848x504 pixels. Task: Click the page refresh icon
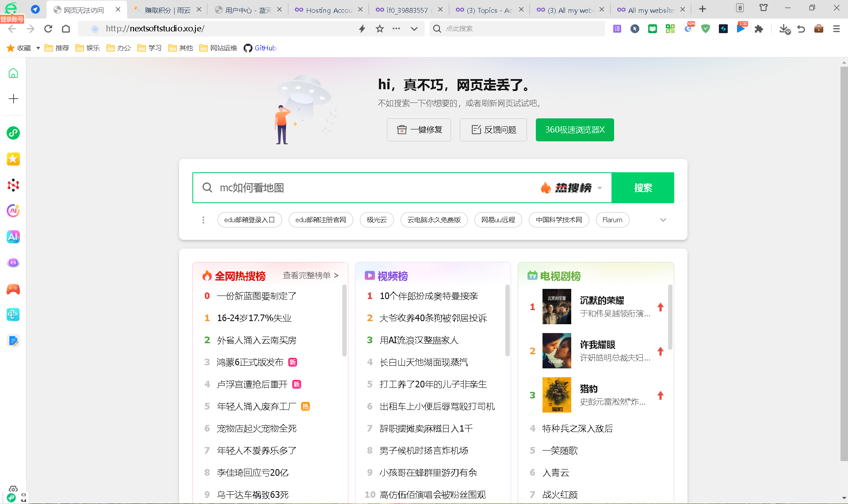[x=48, y=29]
